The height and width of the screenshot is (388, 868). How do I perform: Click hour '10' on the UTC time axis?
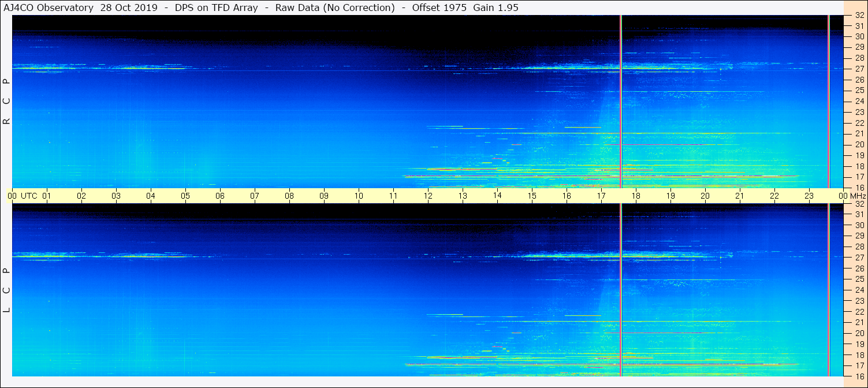[x=359, y=196]
